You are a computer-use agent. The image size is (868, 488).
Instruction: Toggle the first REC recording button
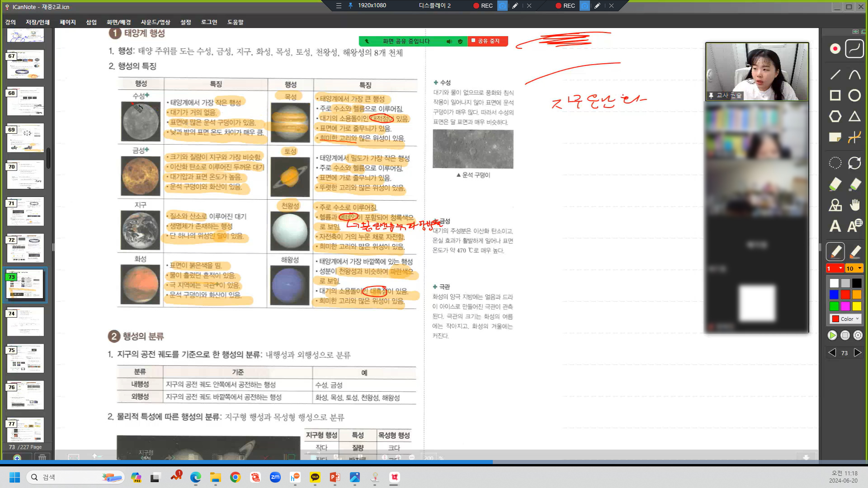pos(483,5)
